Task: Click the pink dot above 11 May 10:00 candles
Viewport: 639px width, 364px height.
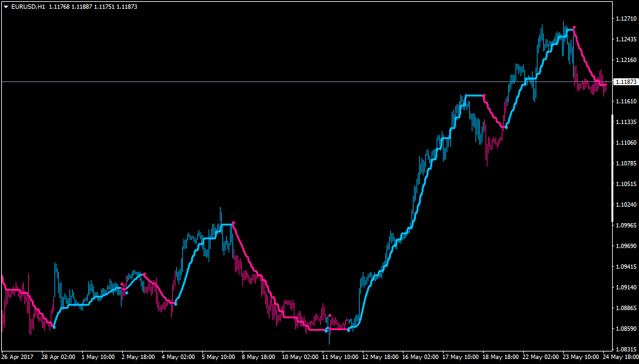Action: (x=330, y=316)
